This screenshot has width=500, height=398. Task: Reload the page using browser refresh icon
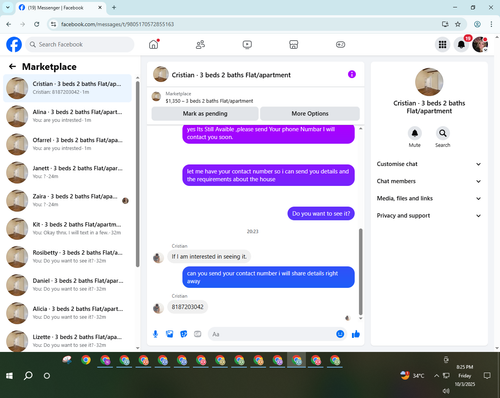point(37,24)
